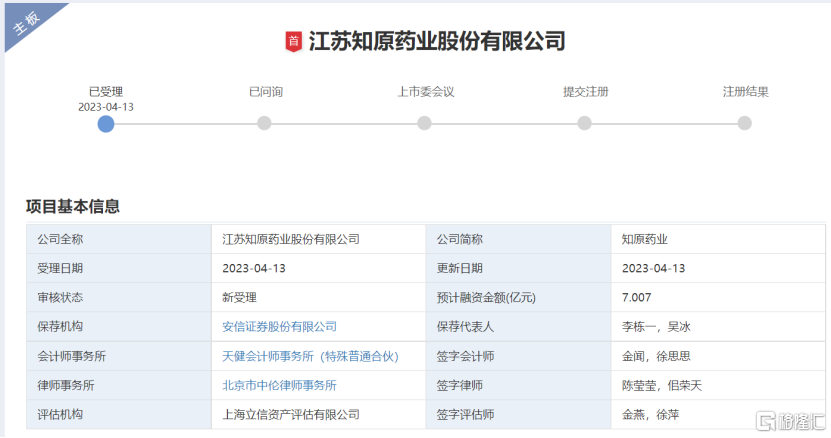Click the 上市委会议 stage label
The image size is (831, 438).
[x=426, y=92]
